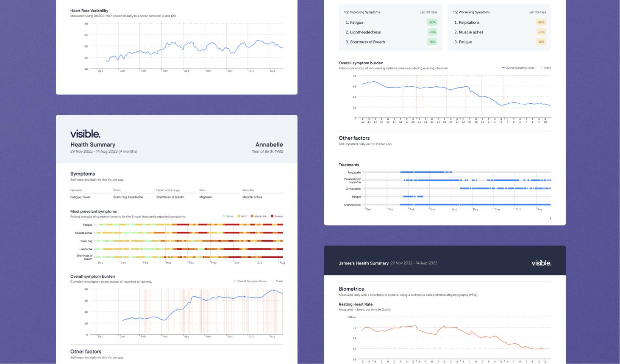Click the visible. logo above Health Summary
620x364 pixels.
tap(85, 134)
